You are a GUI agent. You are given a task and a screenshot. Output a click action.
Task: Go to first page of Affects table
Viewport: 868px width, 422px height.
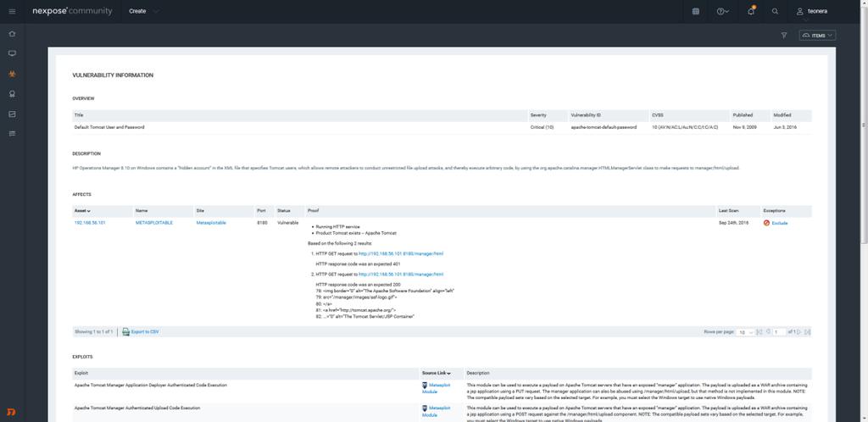759,332
